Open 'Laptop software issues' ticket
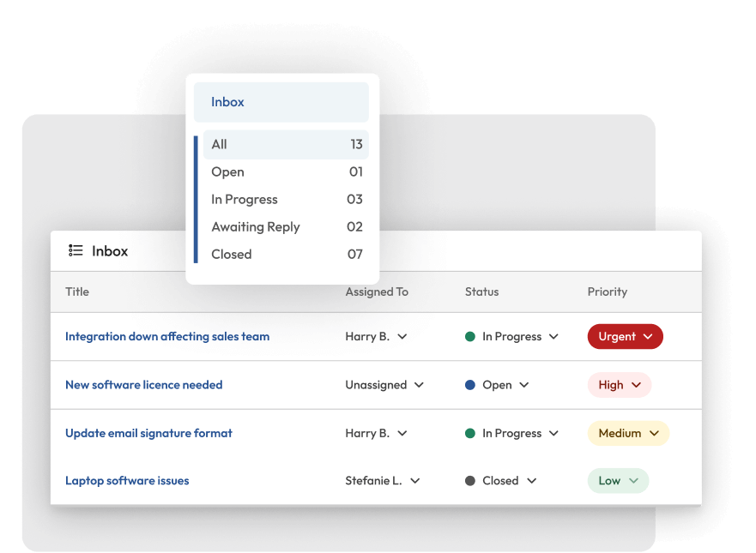This screenshot has height=553, width=756. 127,481
